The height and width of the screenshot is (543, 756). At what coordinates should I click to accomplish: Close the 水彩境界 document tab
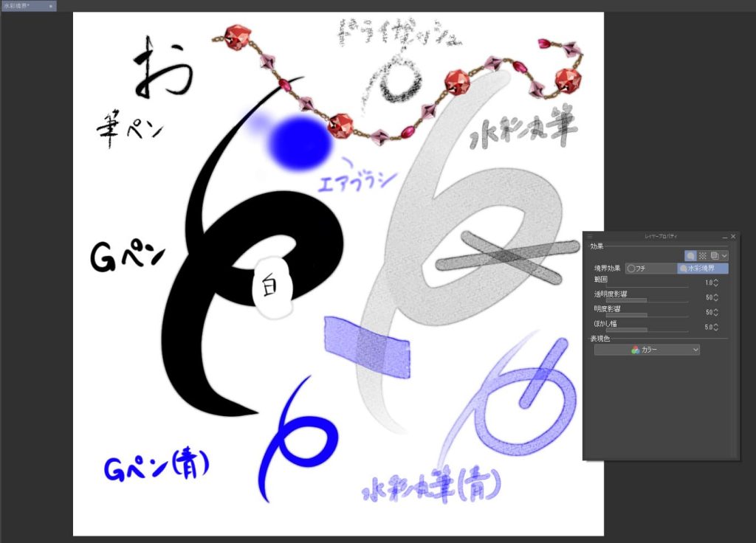51,5
